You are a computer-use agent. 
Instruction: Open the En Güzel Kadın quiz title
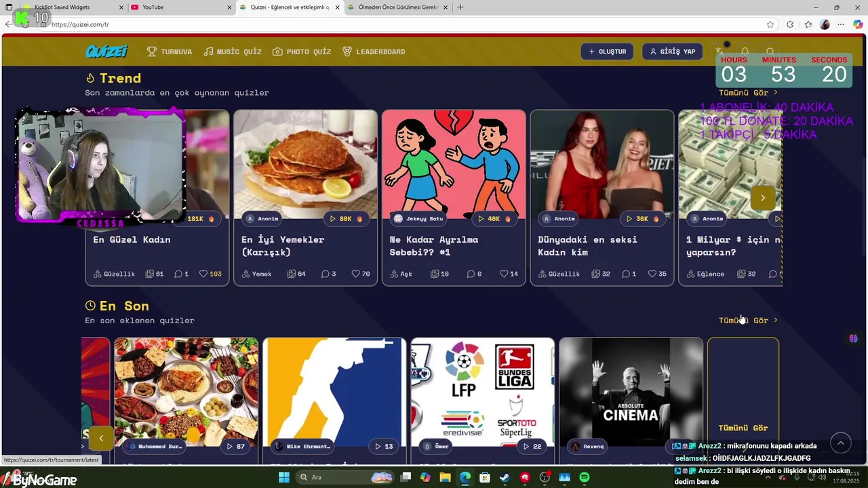pos(132,239)
